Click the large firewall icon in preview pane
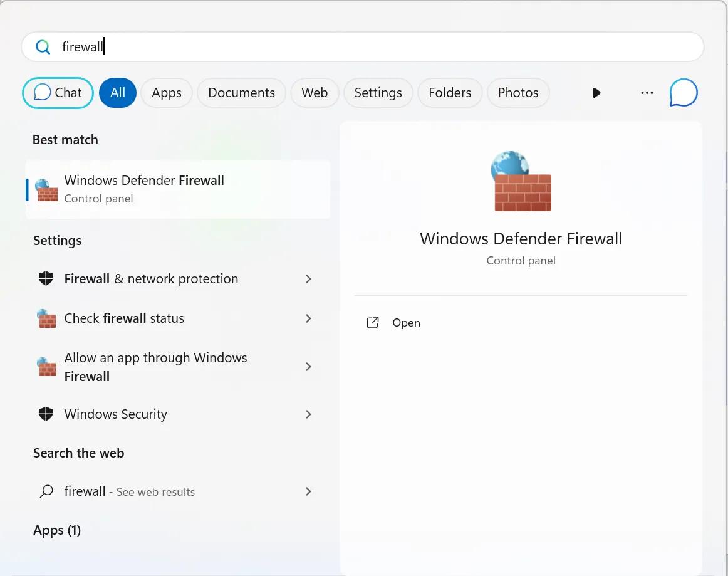Viewport: 728px width, 576px height. (521, 181)
